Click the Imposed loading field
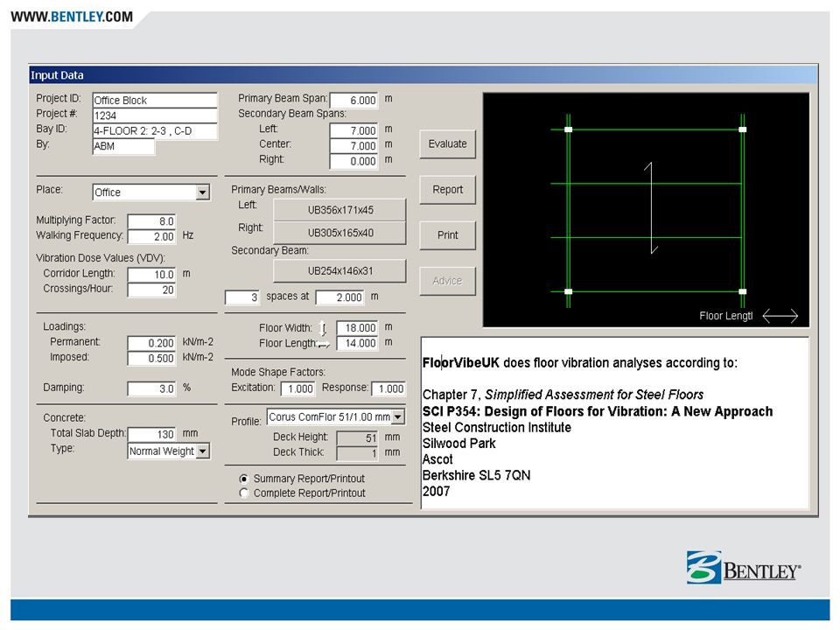 click(151, 358)
